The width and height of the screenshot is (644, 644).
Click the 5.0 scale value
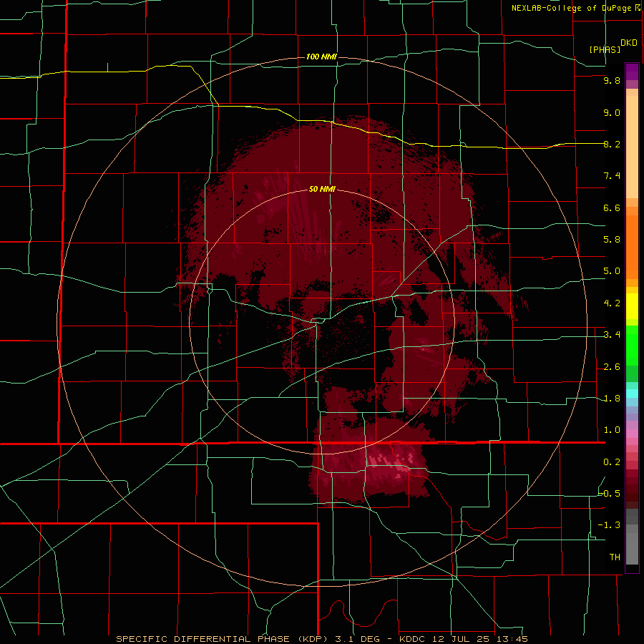pyautogui.click(x=612, y=271)
